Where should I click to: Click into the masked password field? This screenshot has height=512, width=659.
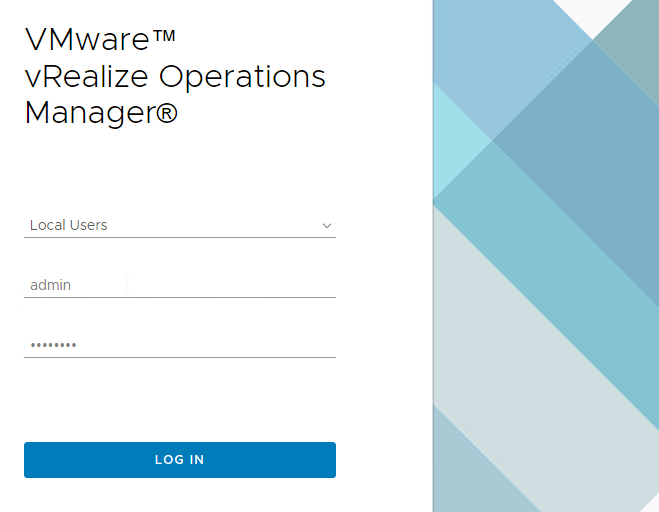tap(179, 346)
